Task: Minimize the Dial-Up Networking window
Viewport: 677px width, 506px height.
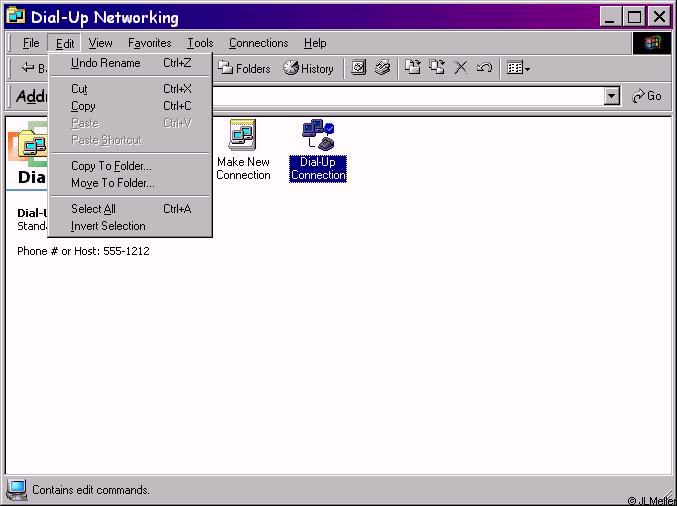Action: click(x=610, y=17)
